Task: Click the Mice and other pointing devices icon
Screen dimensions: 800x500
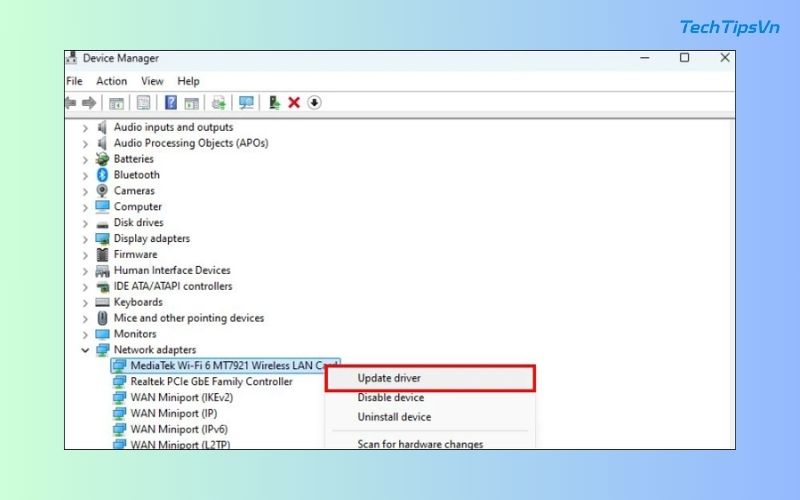Action: click(103, 318)
